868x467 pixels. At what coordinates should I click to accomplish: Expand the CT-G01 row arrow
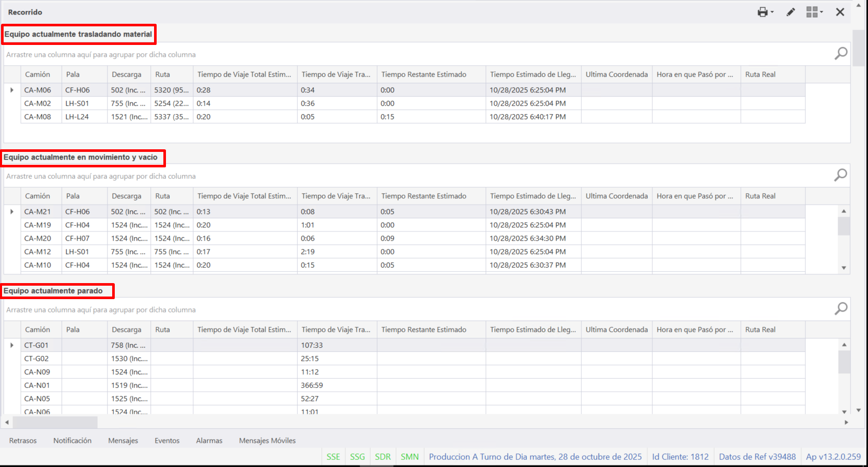click(x=12, y=345)
